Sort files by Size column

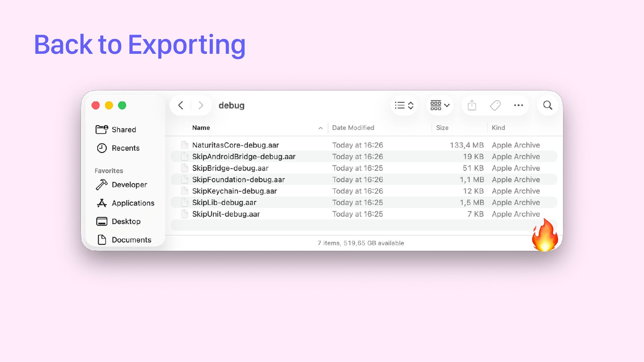pyautogui.click(x=442, y=128)
